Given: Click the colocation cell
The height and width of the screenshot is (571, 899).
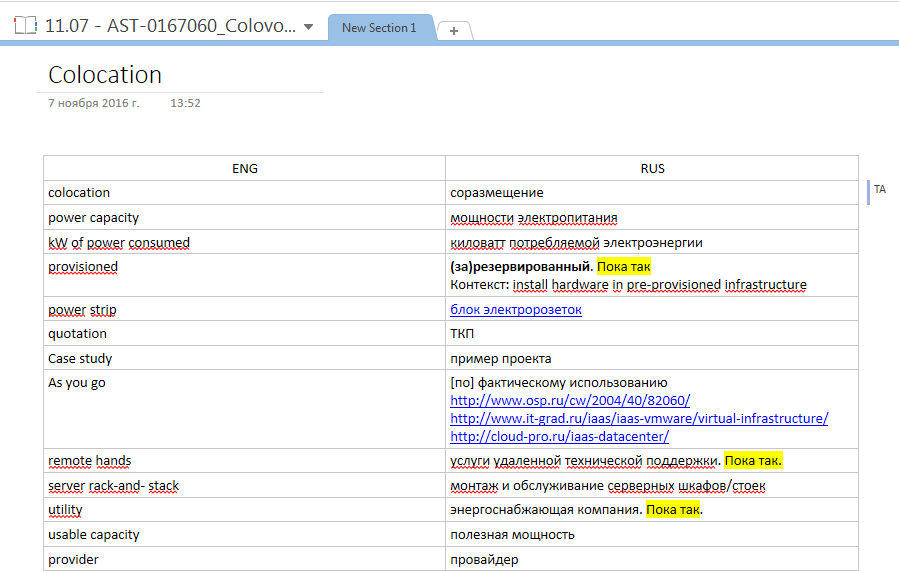Looking at the screenshot, I should 245,193.
